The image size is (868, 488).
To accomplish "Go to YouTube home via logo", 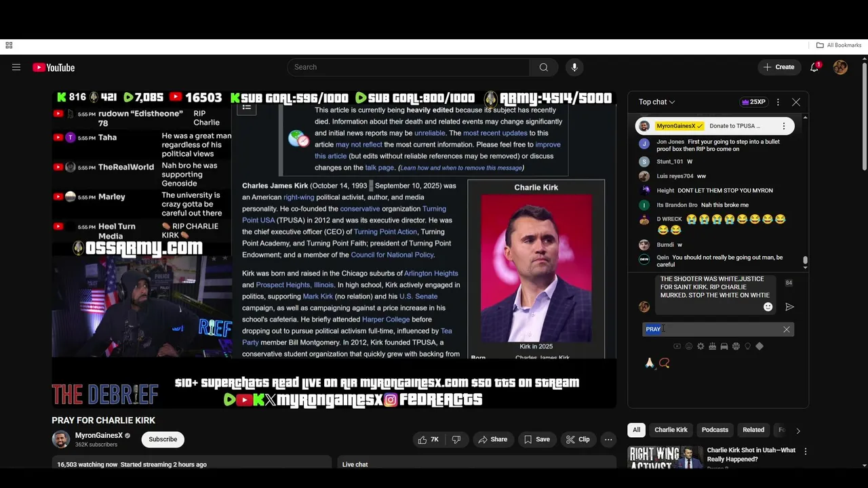I will (x=54, y=67).
